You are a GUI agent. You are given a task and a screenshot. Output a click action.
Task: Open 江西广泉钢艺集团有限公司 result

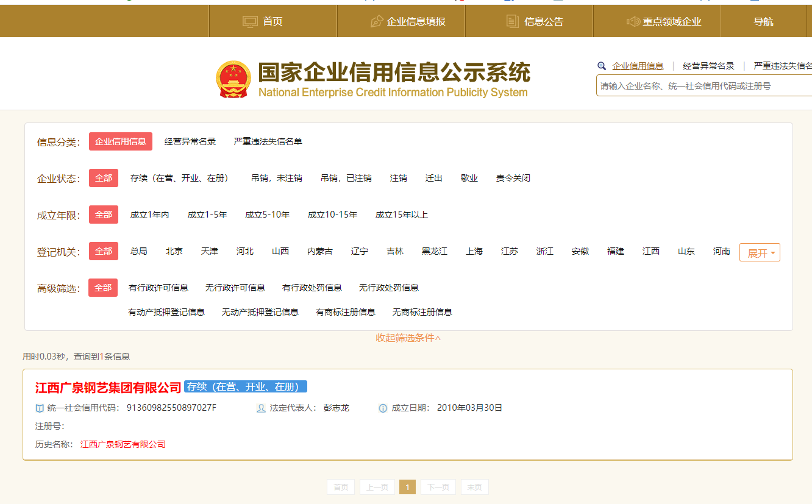(109, 387)
